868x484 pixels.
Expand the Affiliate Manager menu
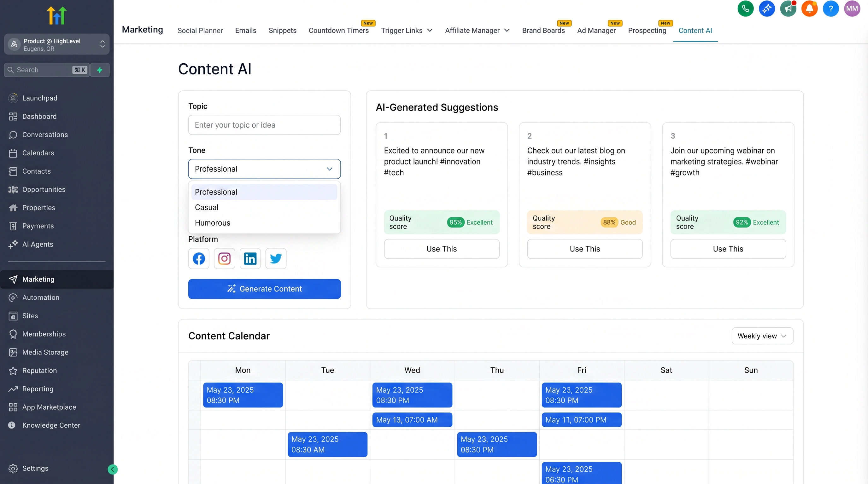tap(477, 30)
